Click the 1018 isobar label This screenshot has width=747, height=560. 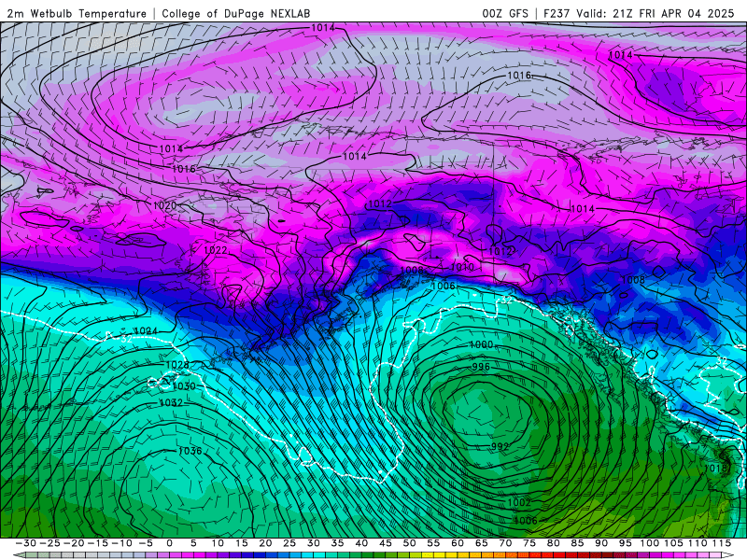point(716,469)
